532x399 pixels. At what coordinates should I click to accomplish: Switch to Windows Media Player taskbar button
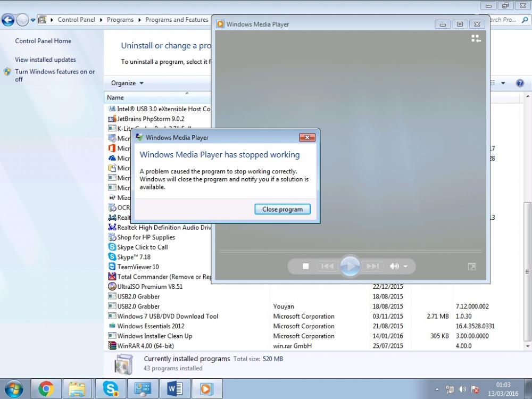point(206,389)
